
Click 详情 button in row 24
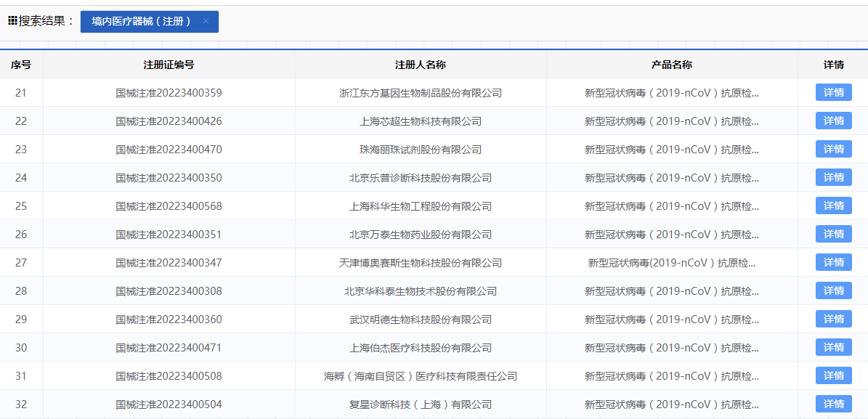[x=833, y=177]
